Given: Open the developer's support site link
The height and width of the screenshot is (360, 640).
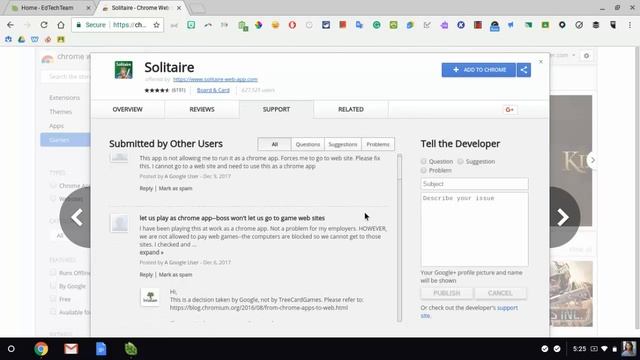Looking at the screenshot, I should [508, 308].
